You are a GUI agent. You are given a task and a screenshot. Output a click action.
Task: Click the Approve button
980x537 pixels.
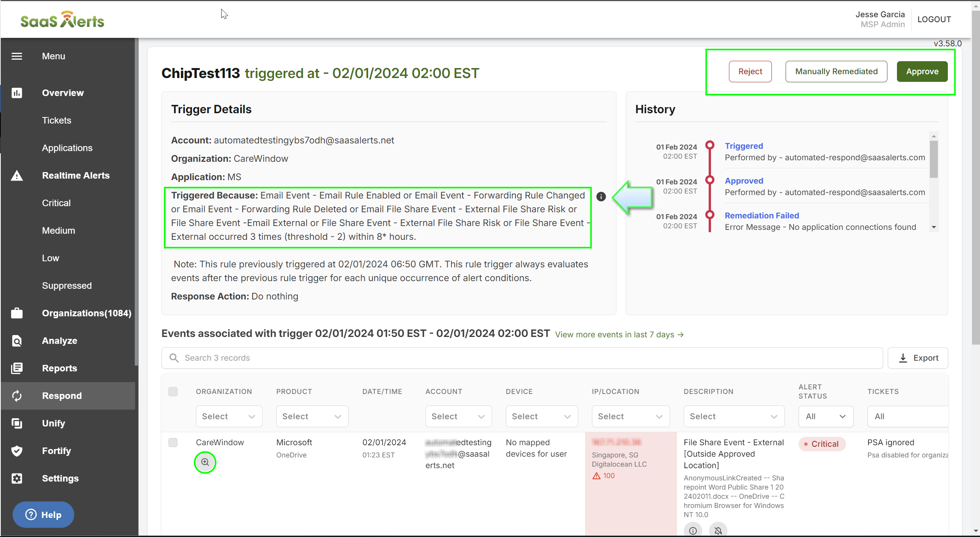click(x=922, y=72)
